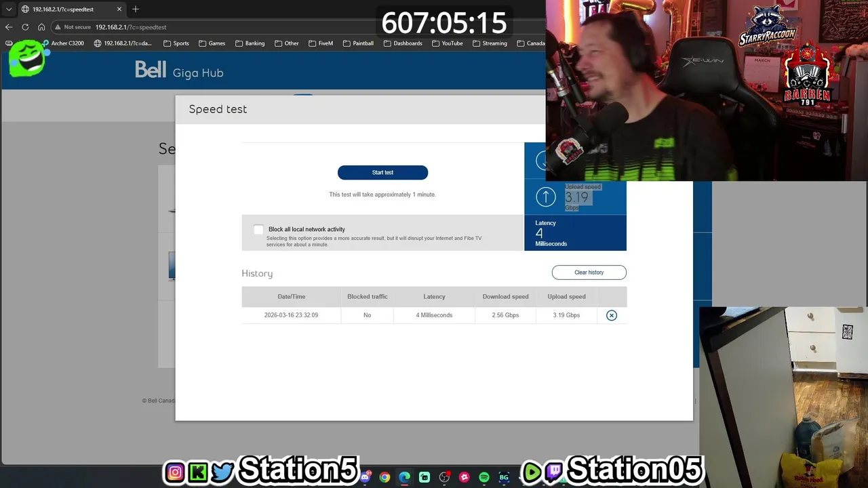Image resolution: width=868 pixels, height=488 pixels.
Task: Open the 192.168.2.1/?c=da... bookmark
Action: tap(123, 43)
